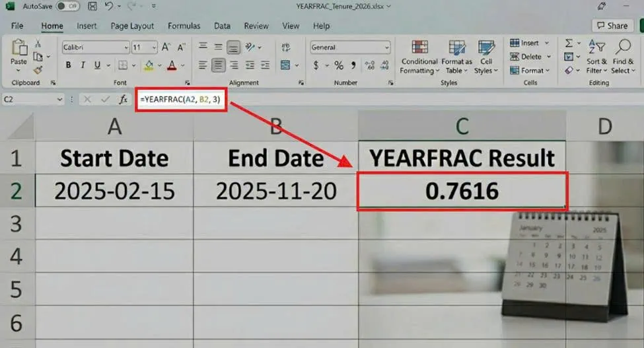Click the Name Box showing C2
This screenshot has width=644, height=348.
tap(32, 99)
